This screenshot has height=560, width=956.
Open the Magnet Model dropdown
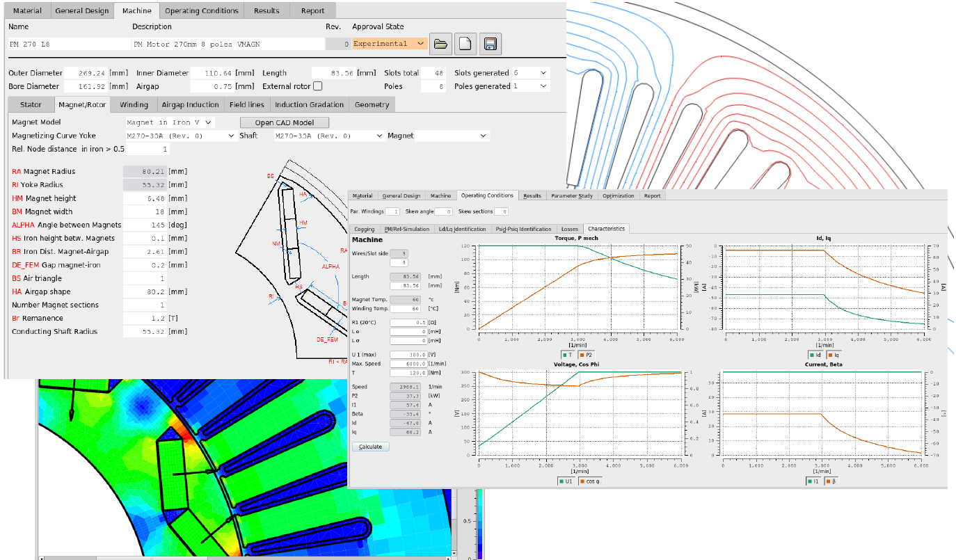tap(169, 122)
